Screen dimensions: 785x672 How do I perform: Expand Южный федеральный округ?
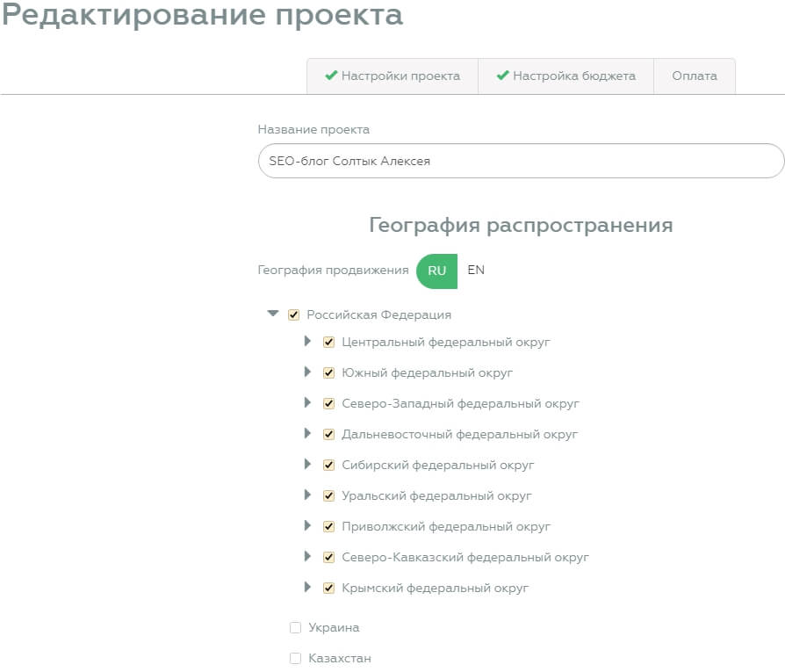point(307,372)
